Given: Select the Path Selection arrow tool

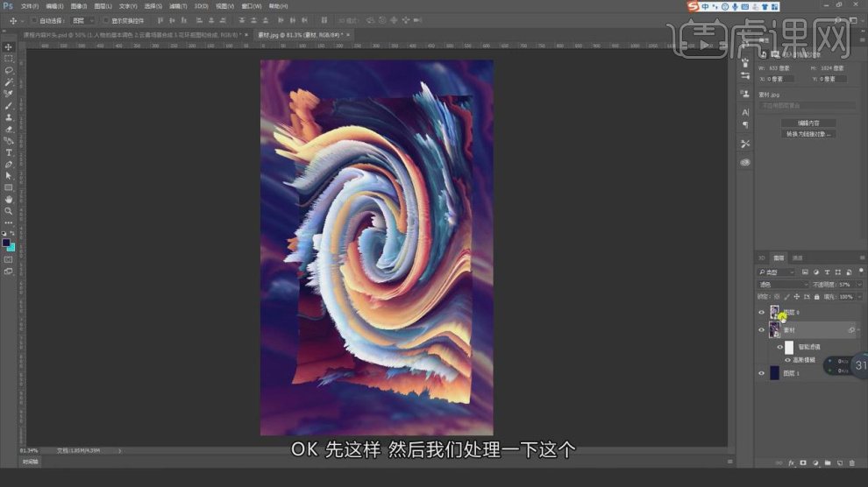Looking at the screenshot, I should (x=8, y=176).
